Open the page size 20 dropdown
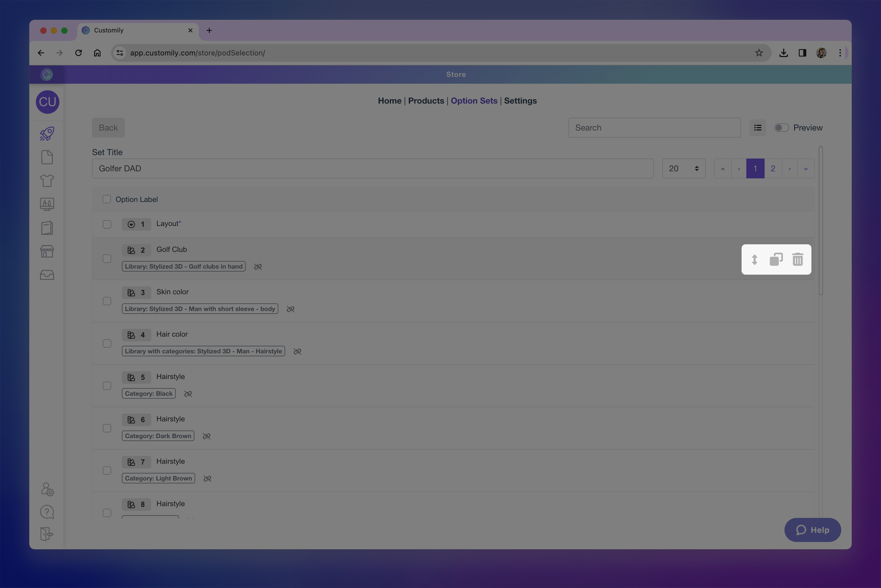Screen dimensions: 881x588 [683, 169]
